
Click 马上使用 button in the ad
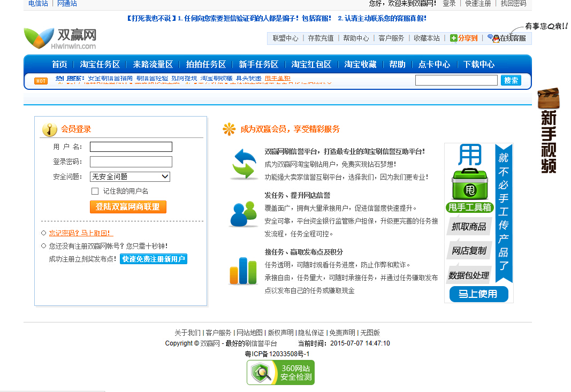(x=478, y=294)
